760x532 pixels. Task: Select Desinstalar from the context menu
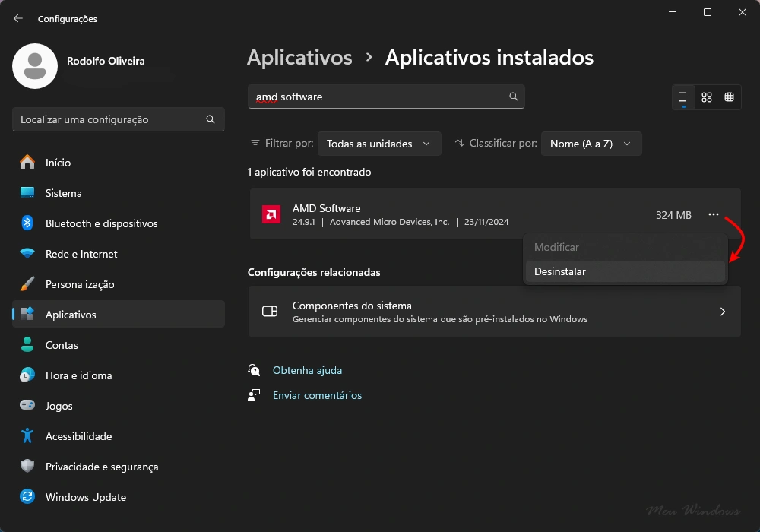[x=560, y=271]
